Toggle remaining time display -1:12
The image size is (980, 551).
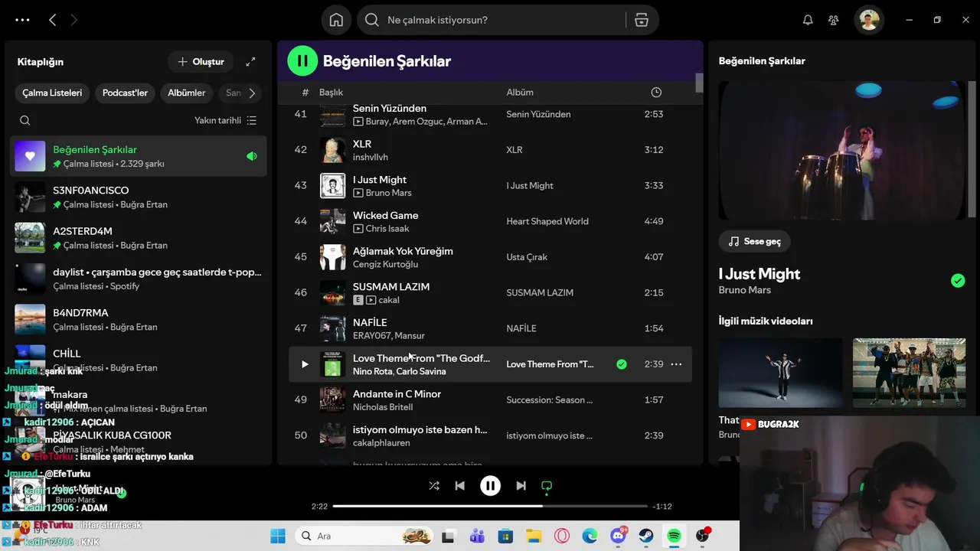tap(662, 507)
